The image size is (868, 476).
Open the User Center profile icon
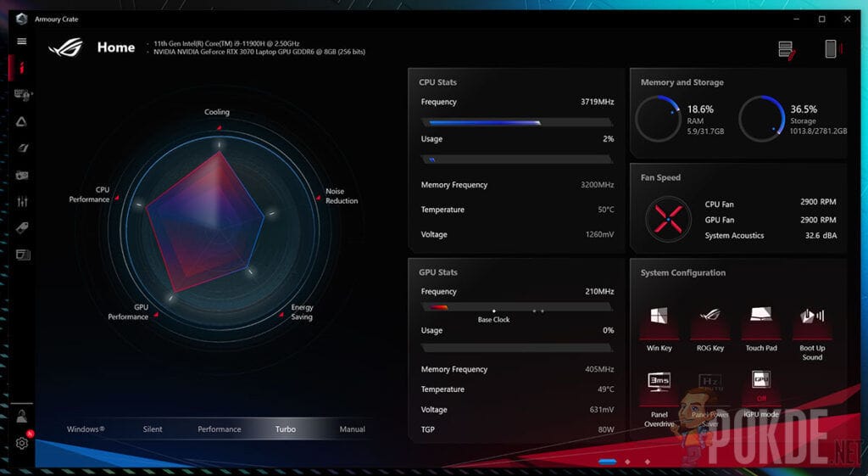[x=21, y=416]
